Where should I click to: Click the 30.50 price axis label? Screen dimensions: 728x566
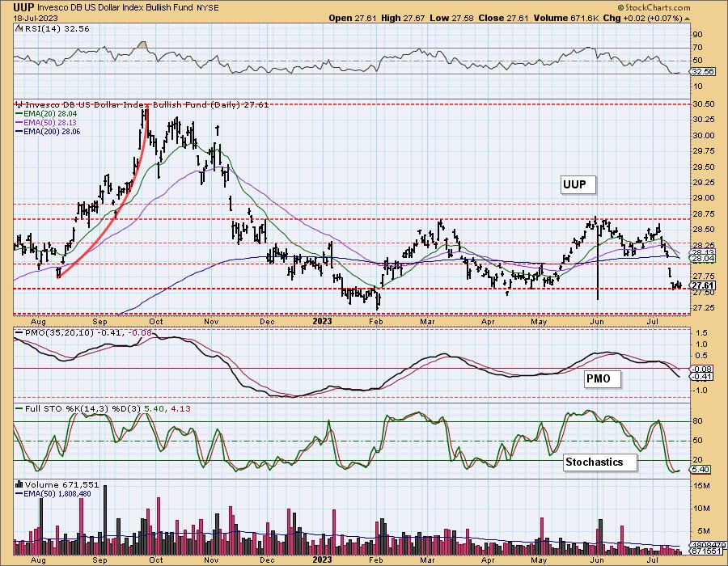pos(704,104)
